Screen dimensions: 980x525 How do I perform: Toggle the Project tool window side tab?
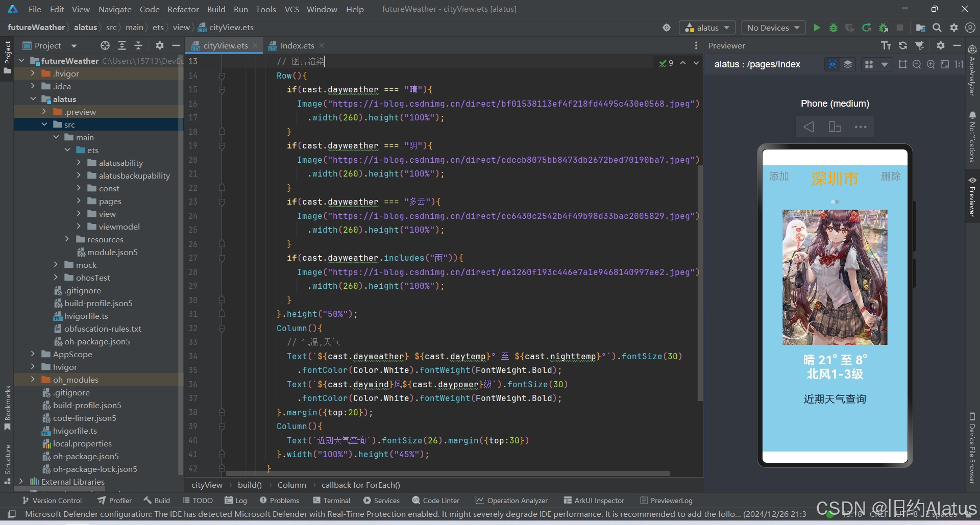[7, 57]
